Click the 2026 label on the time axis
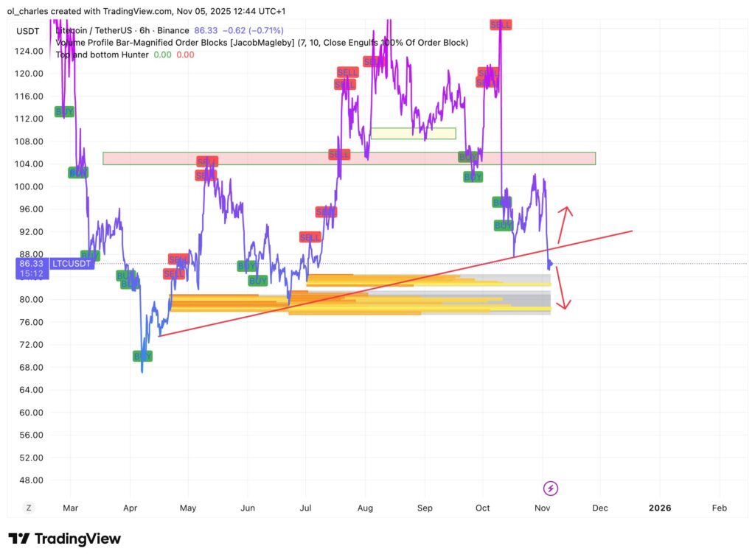This screenshot has height=560, width=755. (x=658, y=508)
